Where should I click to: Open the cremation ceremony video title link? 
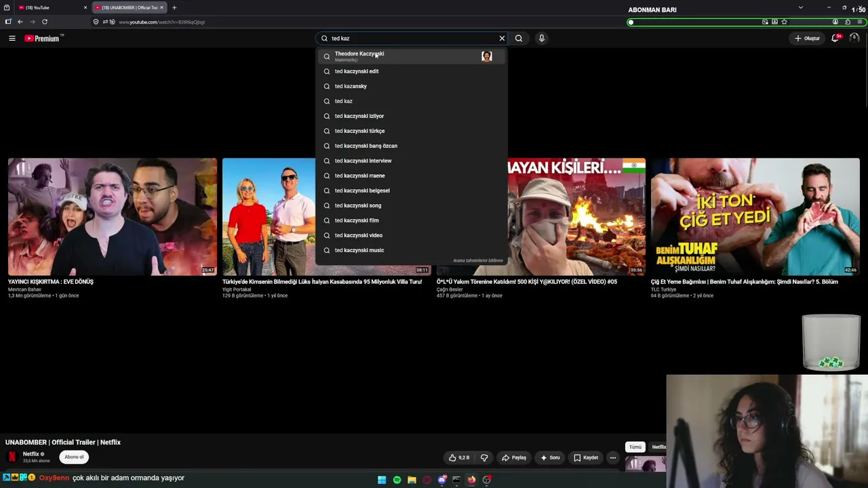(x=527, y=281)
